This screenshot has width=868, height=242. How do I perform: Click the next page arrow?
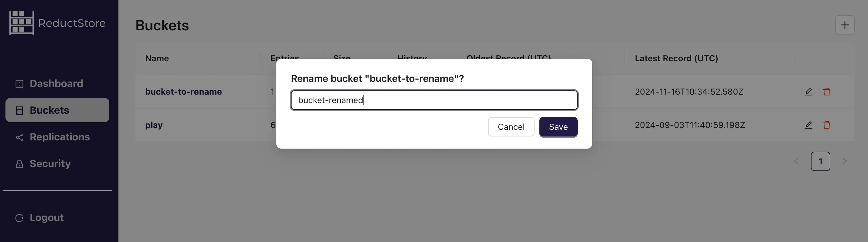[x=845, y=161]
